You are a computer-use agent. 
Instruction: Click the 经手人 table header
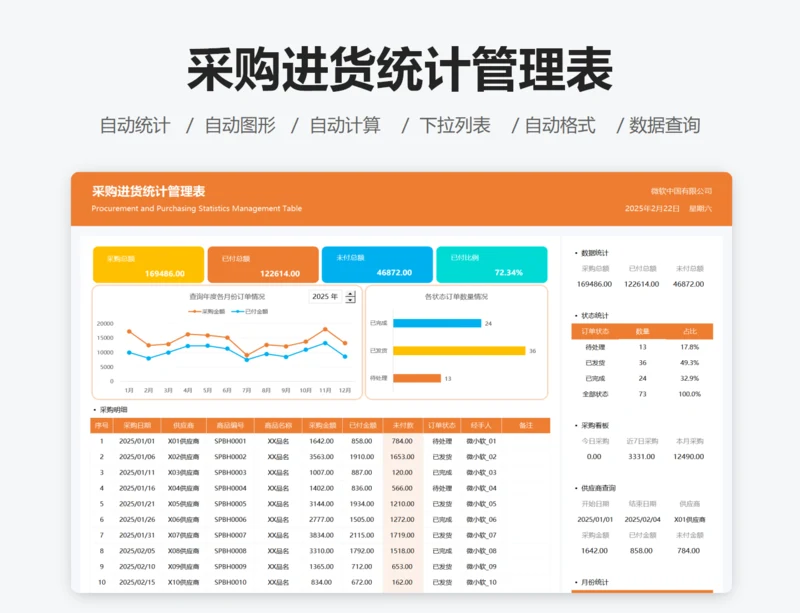[481, 425]
